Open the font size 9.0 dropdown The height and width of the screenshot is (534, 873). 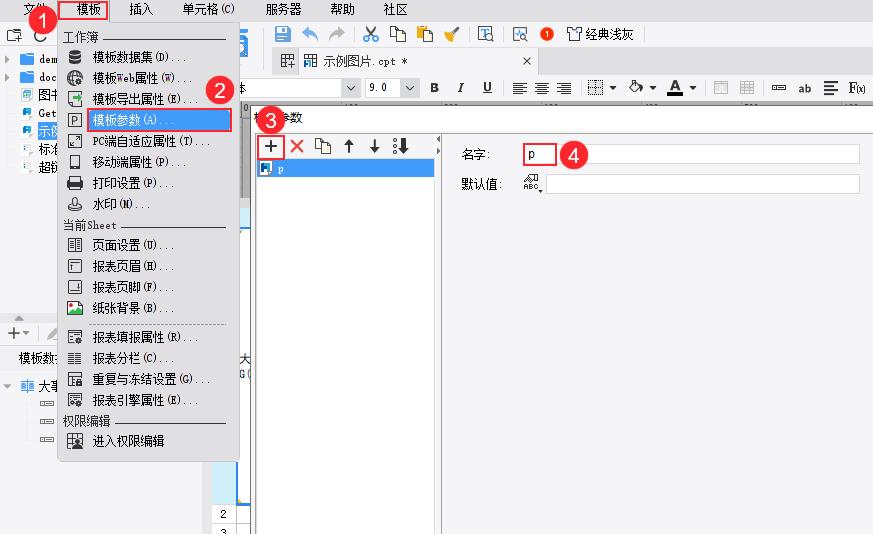410,88
